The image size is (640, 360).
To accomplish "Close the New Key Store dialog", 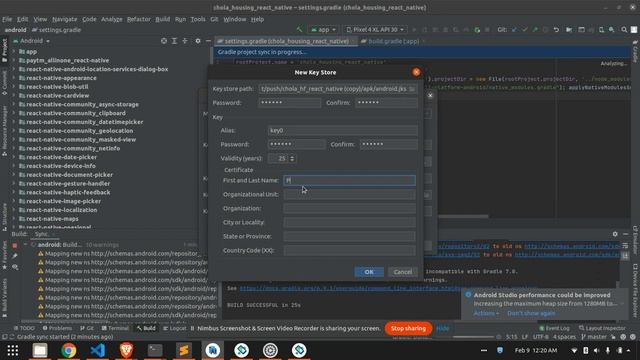I will (416, 72).
